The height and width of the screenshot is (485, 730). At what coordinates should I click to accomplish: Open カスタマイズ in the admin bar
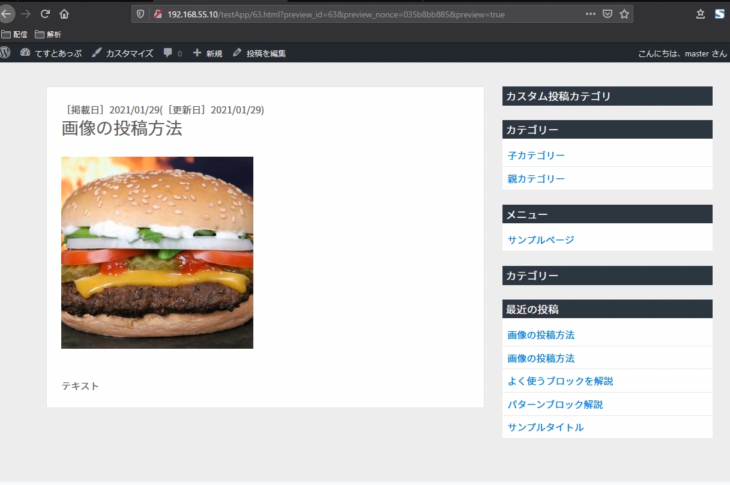[x=122, y=53]
